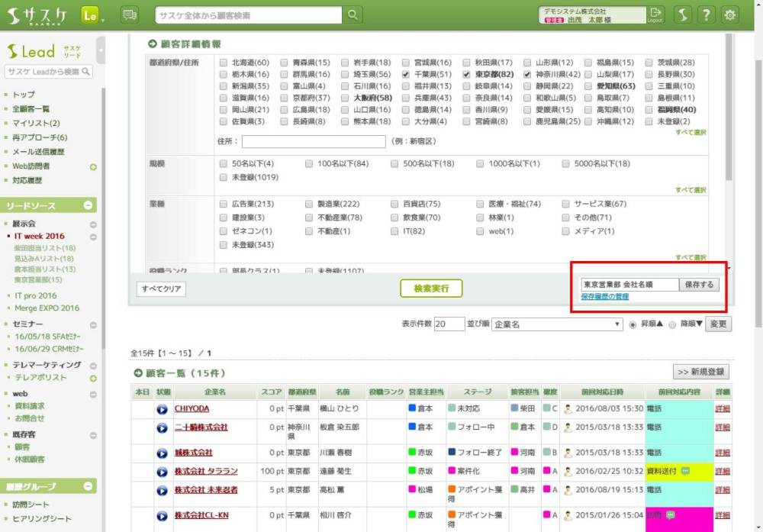Viewport: 763px width, 532px height.
Task: Click the magnifier search button in top bar
Action: (x=353, y=15)
